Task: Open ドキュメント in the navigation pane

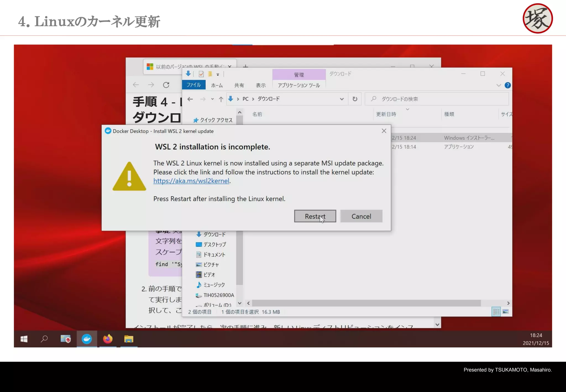Action: tap(211, 255)
